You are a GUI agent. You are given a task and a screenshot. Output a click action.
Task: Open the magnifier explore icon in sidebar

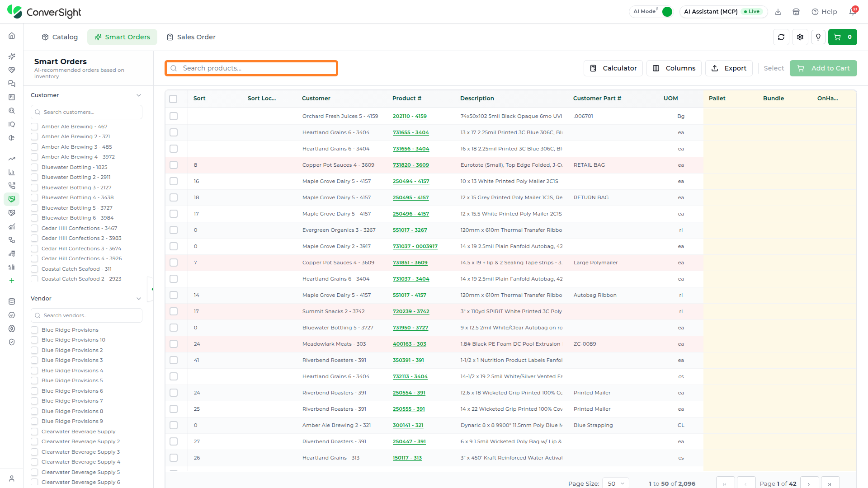(12, 111)
